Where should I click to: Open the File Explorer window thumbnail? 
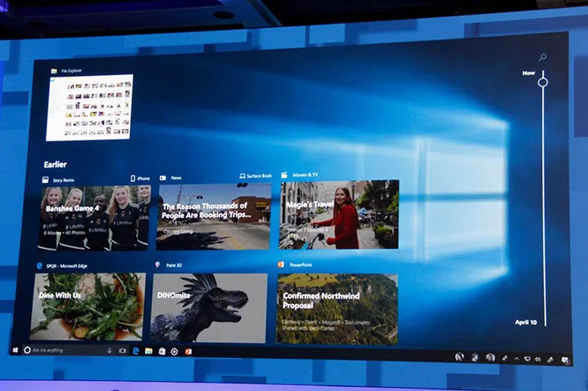(89, 108)
